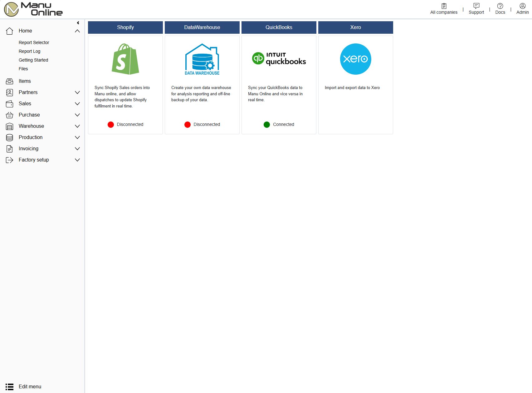Click the Edit menu list icon
This screenshot has width=532, height=393.
click(10, 387)
